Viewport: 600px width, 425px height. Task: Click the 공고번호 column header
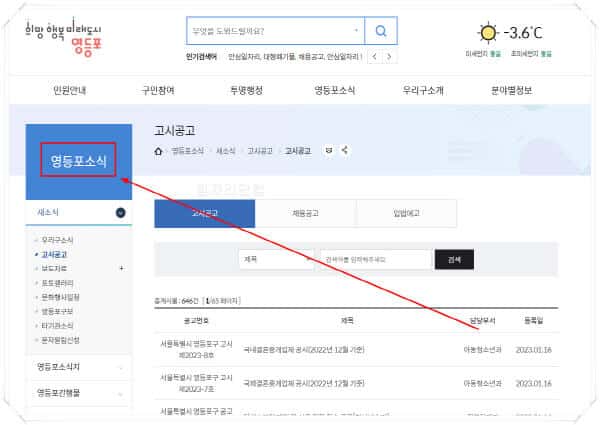pyautogui.click(x=196, y=321)
